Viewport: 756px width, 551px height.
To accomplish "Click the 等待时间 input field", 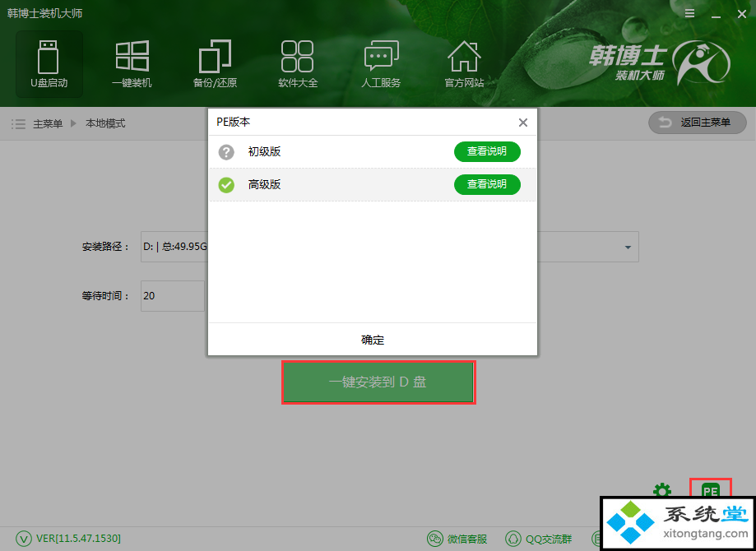I will (x=173, y=296).
